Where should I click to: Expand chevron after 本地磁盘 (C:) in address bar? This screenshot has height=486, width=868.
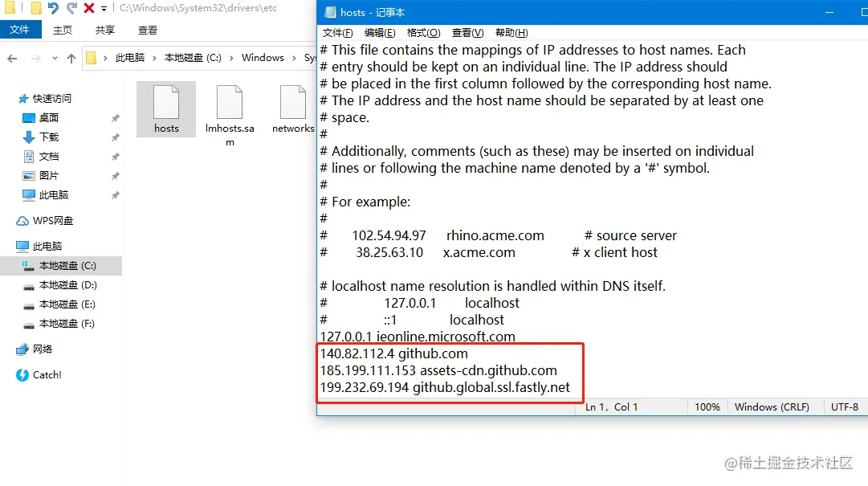click(230, 58)
